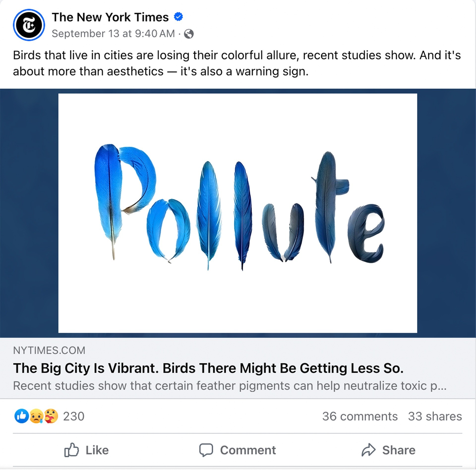The height and width of the screenshot is (470, 476).
Task: Click the thumbs-up outline icon beside Like
Action: coord(71,450)
